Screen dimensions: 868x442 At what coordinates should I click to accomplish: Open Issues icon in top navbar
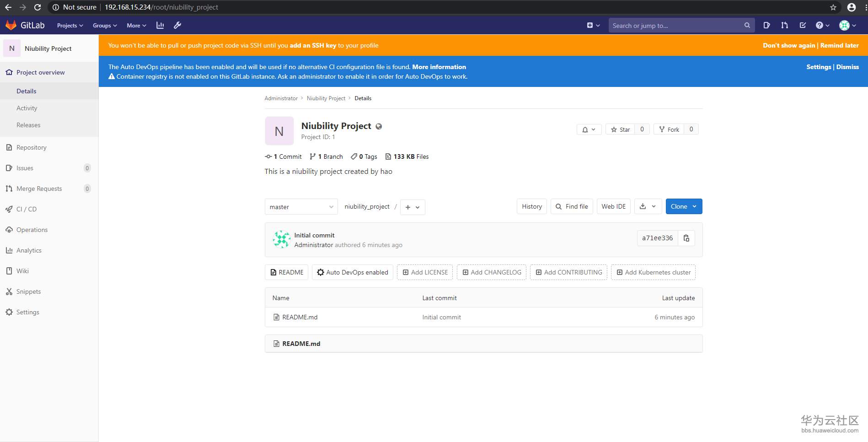click(x=767, y=25)
